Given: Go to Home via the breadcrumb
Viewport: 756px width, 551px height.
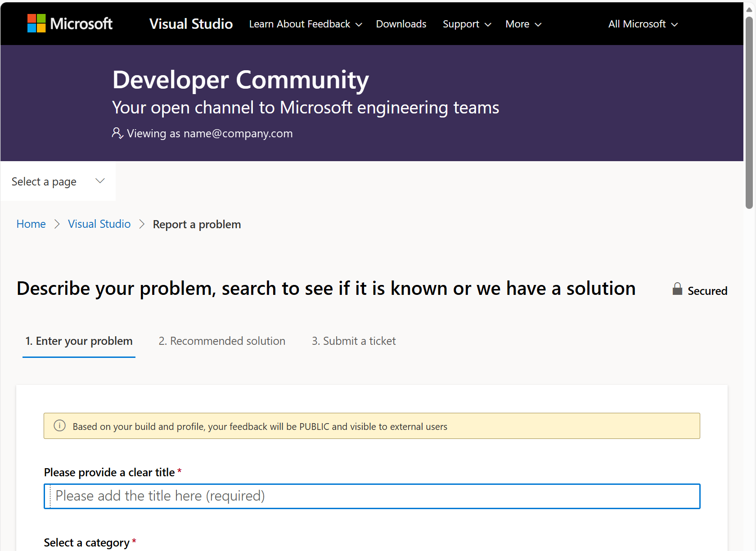Looking at the screenshot, I should (31, 224).
